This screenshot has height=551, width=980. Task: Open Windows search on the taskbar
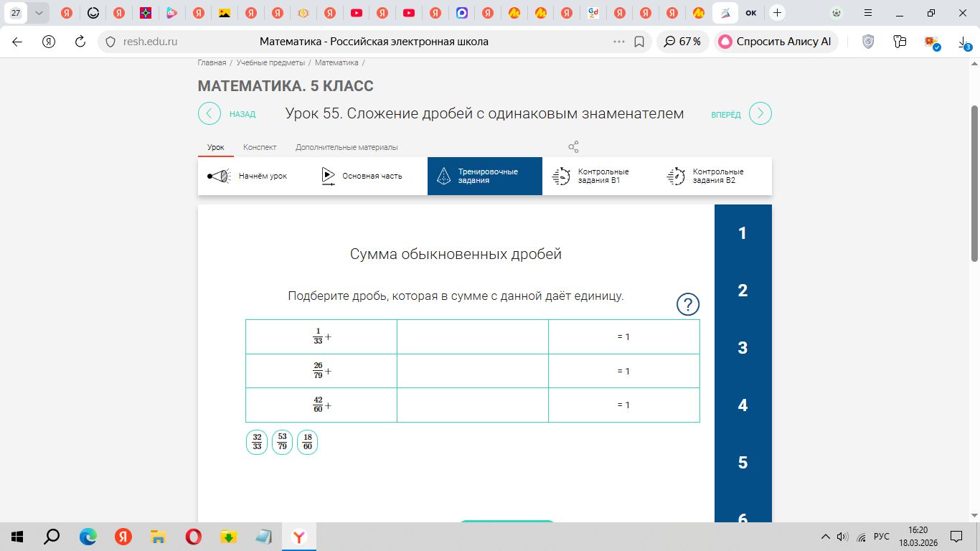[x=52, y=537]
